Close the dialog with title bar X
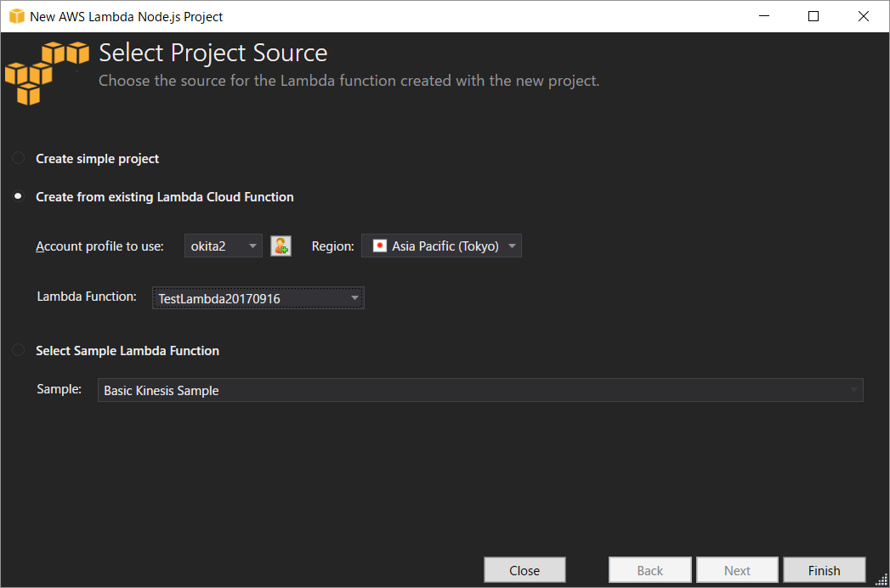Image resolution: width=890 pixels, height=588 pixels. tap(864, 16)
